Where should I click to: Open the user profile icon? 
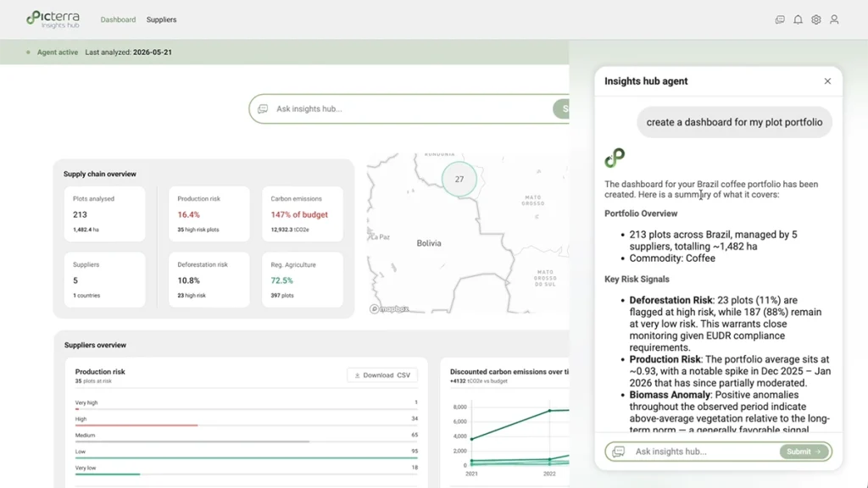coord(834,19)
